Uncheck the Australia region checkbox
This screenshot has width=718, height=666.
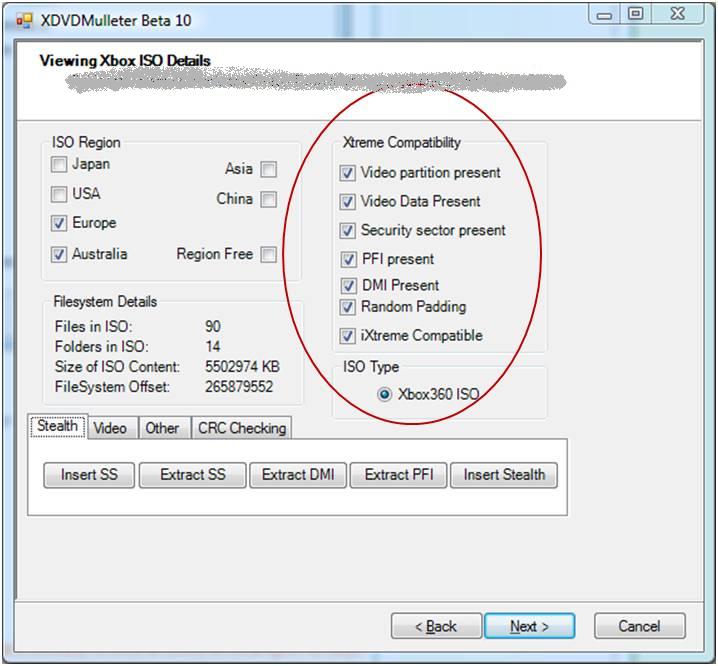point(59,254)
